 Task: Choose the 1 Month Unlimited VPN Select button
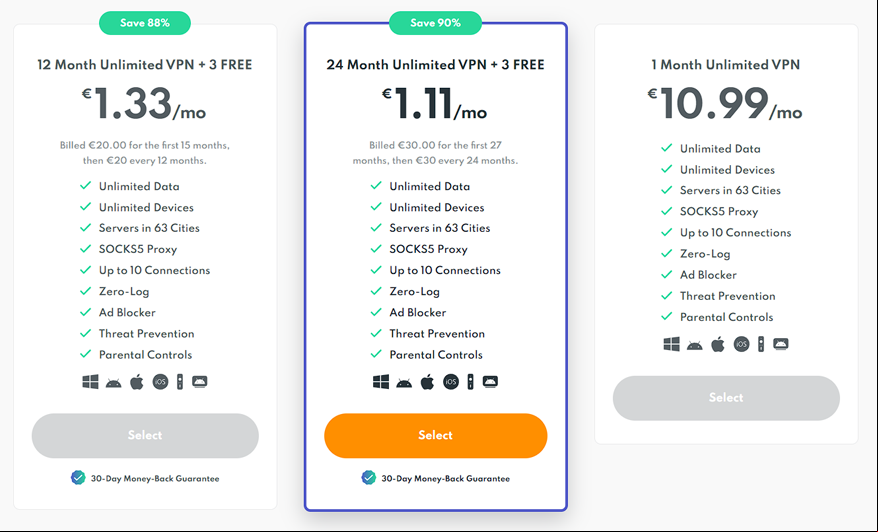(x=726, y=398)
